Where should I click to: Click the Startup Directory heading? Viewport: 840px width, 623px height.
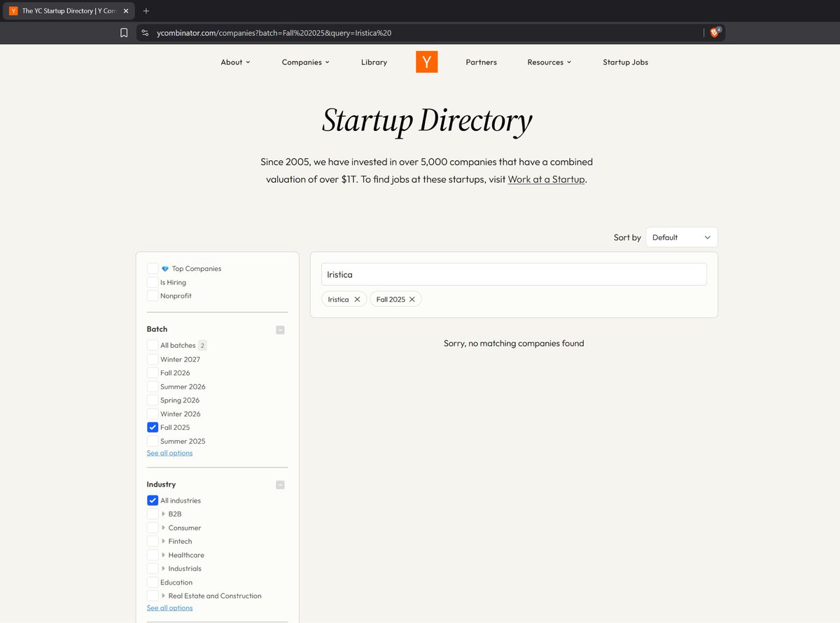(x=427, y=121)
